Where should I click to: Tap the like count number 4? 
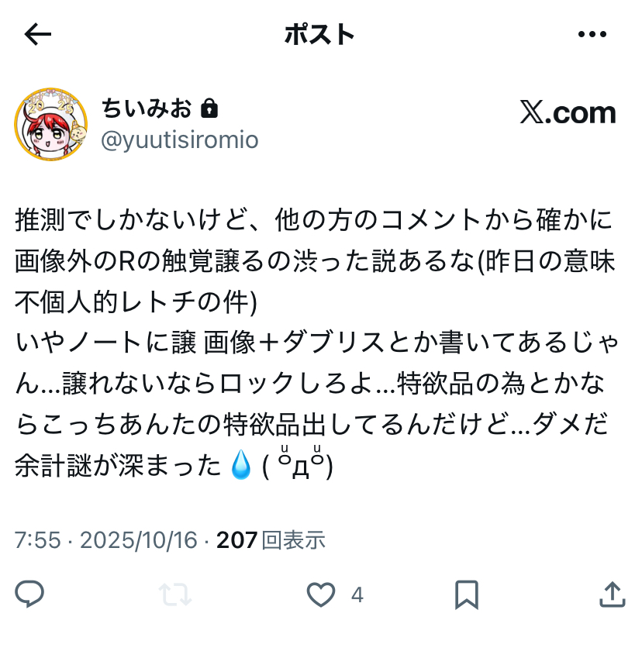(x=357, y=595)
